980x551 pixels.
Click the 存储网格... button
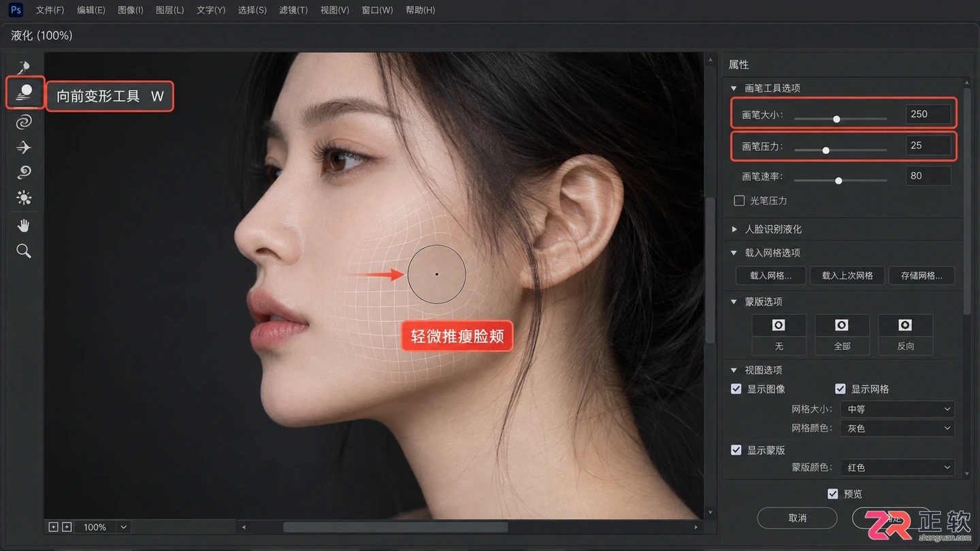[922, 275]
